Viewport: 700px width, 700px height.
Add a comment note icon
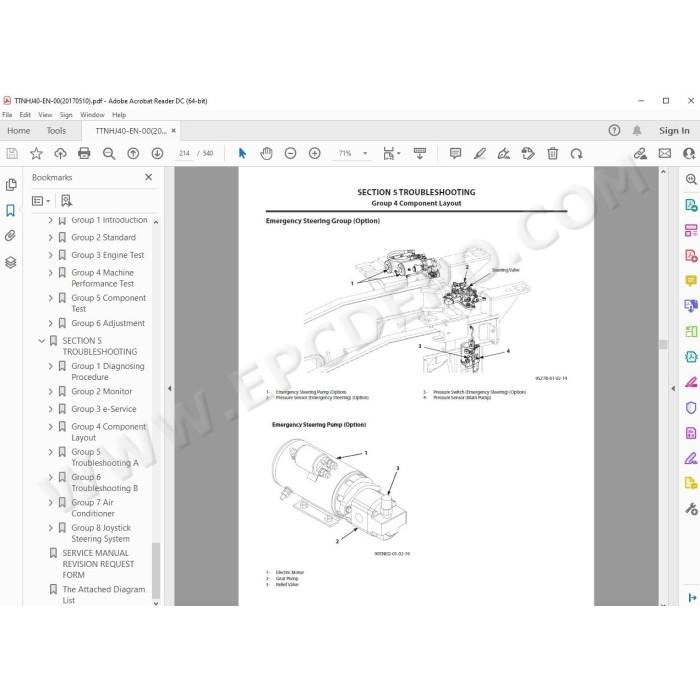pyautogui.click(x=455, y=154)
